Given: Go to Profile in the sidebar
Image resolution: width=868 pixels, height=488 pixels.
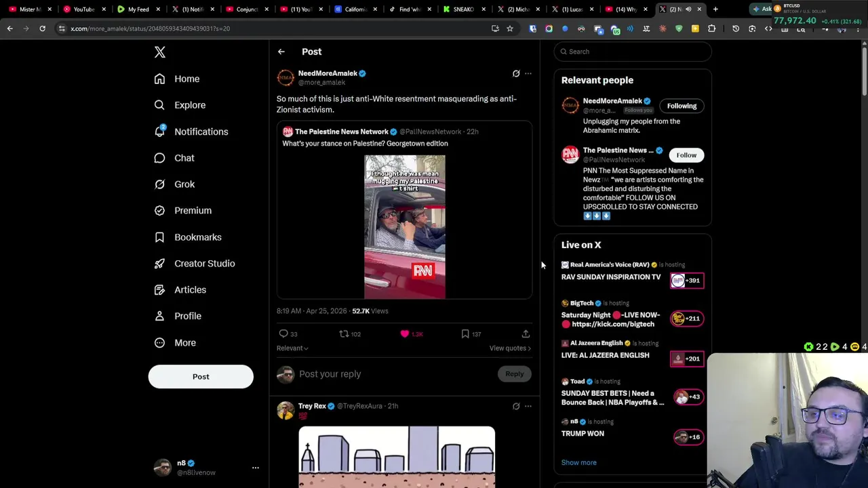Looking at the screenshot, I should [177, 316].
